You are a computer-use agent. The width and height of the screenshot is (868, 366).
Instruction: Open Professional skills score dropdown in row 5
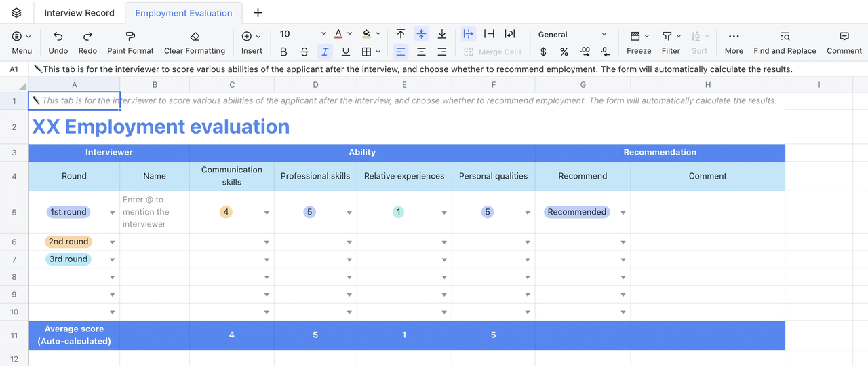click(x=349, y=213)
